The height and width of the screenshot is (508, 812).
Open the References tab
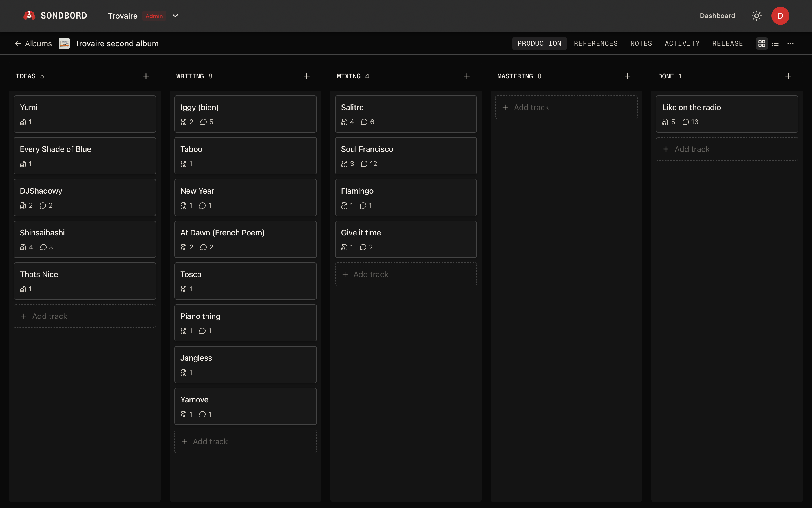click(595, 43)
